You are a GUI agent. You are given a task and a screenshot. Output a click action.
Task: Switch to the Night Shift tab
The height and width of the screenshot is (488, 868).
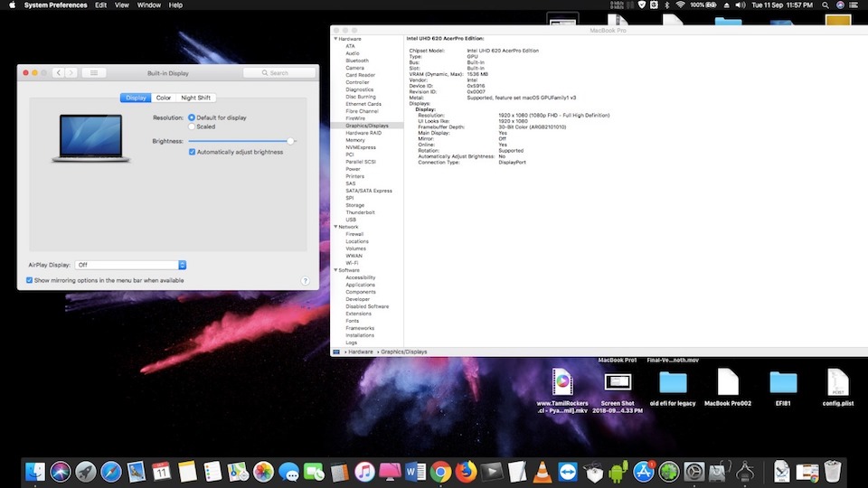coord(195,98)
